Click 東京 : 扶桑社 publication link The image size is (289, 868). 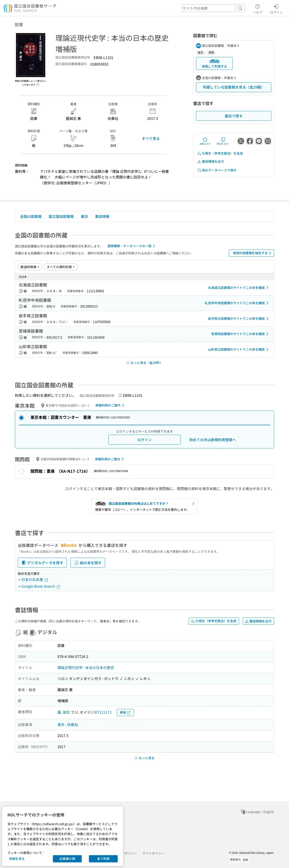pyautogui.click(x=68, y=725)
